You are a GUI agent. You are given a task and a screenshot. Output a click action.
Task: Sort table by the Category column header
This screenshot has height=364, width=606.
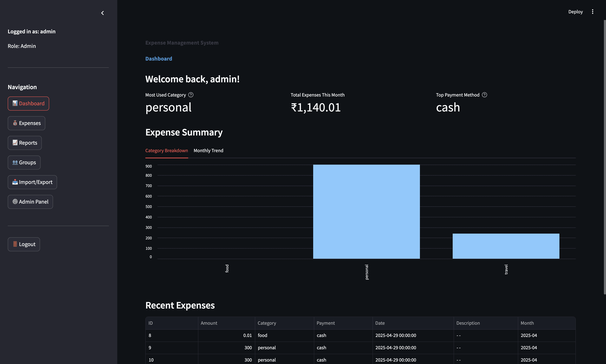click(x=284, y=323)
